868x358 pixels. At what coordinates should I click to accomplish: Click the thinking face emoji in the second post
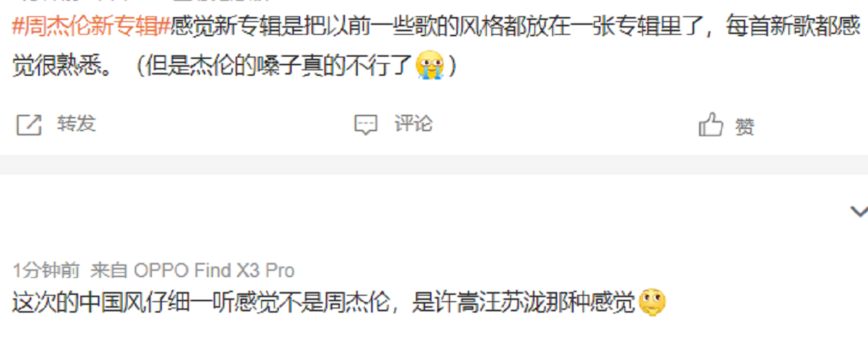click(651, 303)
